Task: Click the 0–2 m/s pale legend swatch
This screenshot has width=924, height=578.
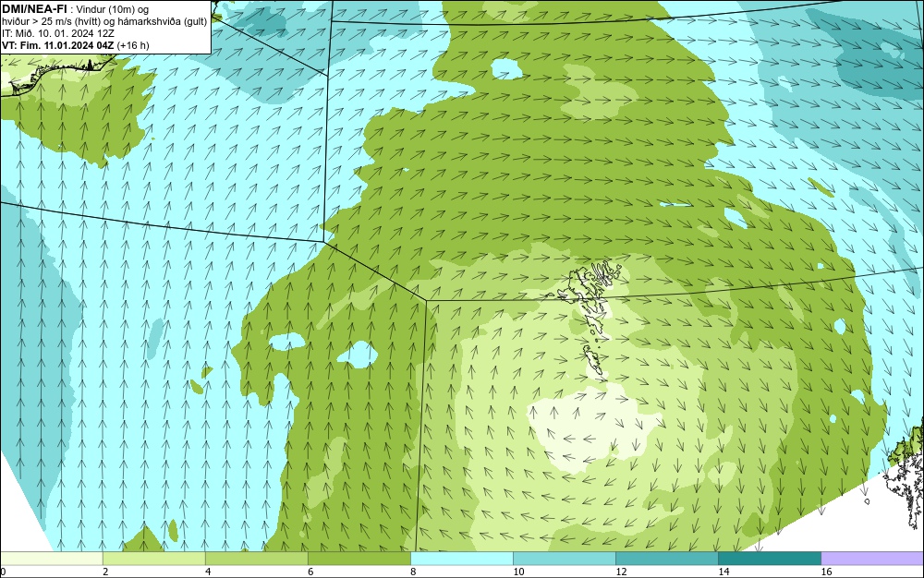Action: 51,559
